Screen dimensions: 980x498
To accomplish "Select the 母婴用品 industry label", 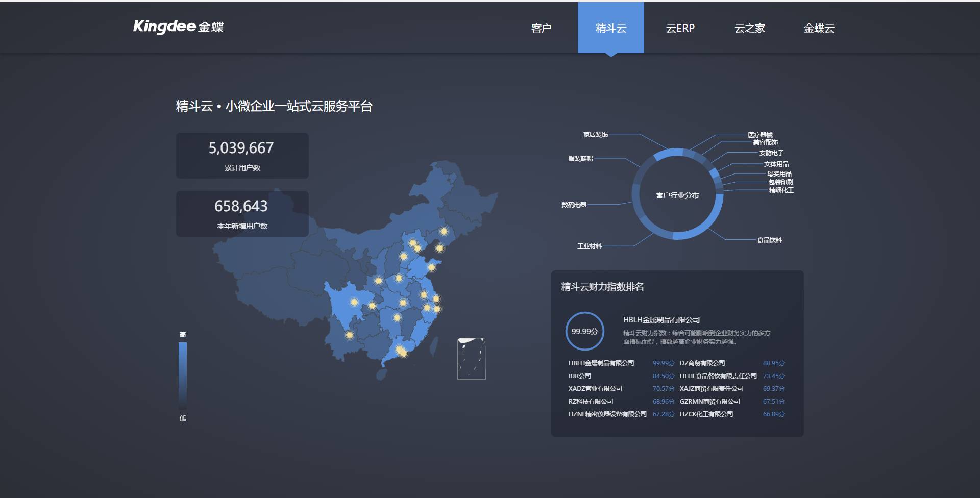I will pyautogui.click(x=779, y=174).
